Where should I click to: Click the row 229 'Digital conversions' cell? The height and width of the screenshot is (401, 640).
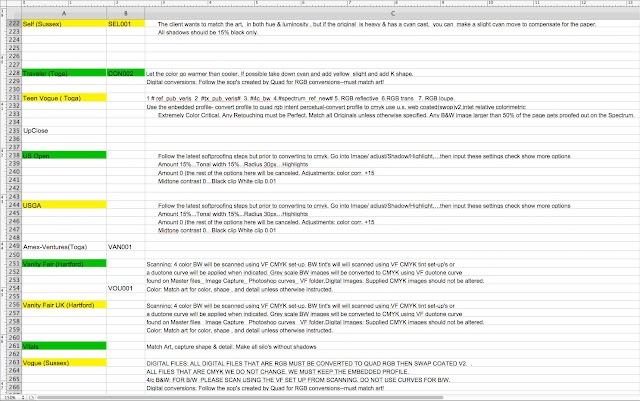coord(392,82)
